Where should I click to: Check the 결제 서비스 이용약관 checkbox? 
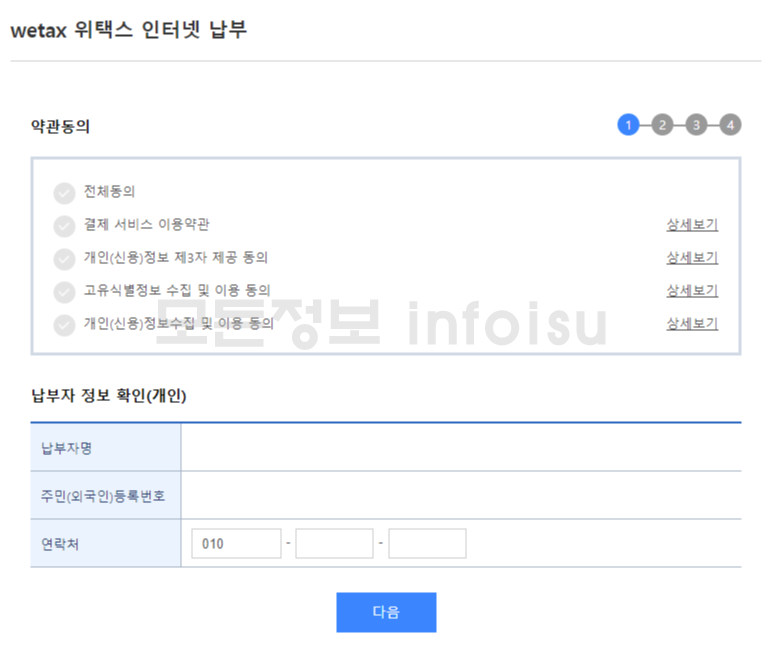tap(64, 226)
